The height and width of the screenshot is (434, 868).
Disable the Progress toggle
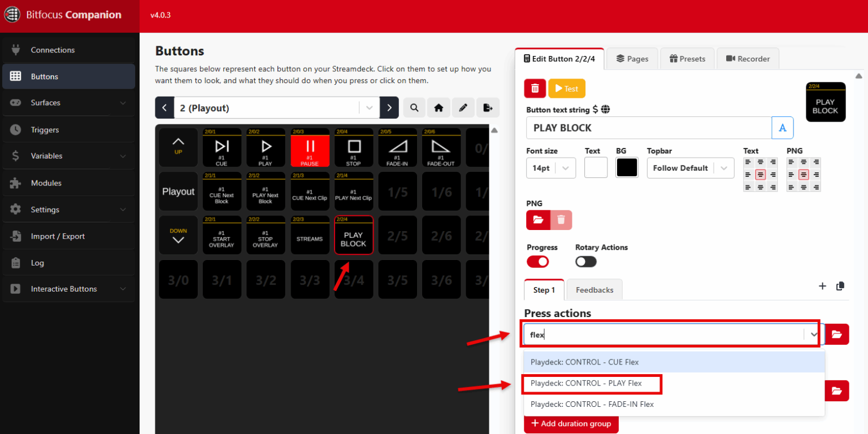[537, 261]
